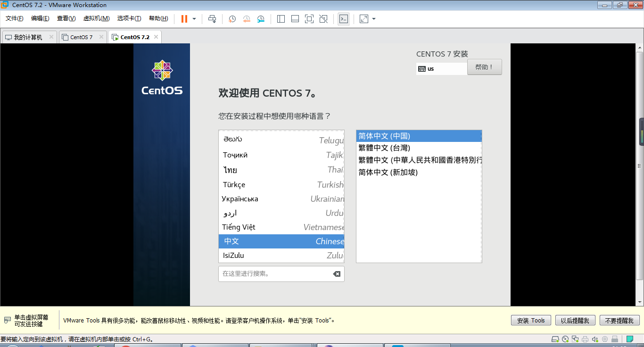Choose 繁體中文 (台灣) locale
This screenshot has height=347, width=644.
tap(419, 148)
